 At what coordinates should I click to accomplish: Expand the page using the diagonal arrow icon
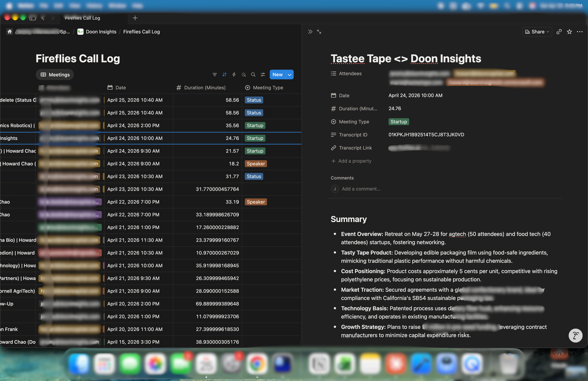[x=319, y=32]
